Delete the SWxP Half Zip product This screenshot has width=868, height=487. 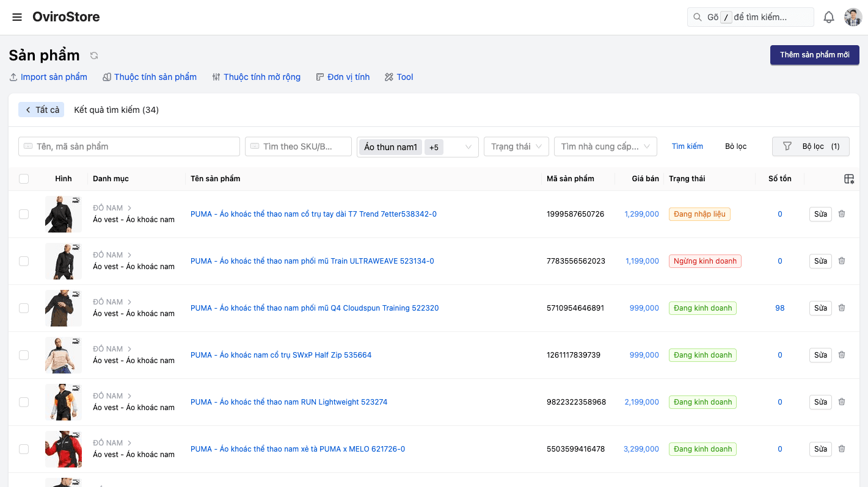842,355
